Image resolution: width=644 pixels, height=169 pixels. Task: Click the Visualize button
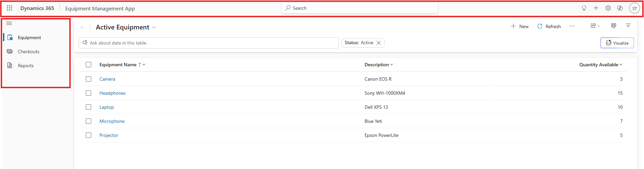(x=617, y=43)
